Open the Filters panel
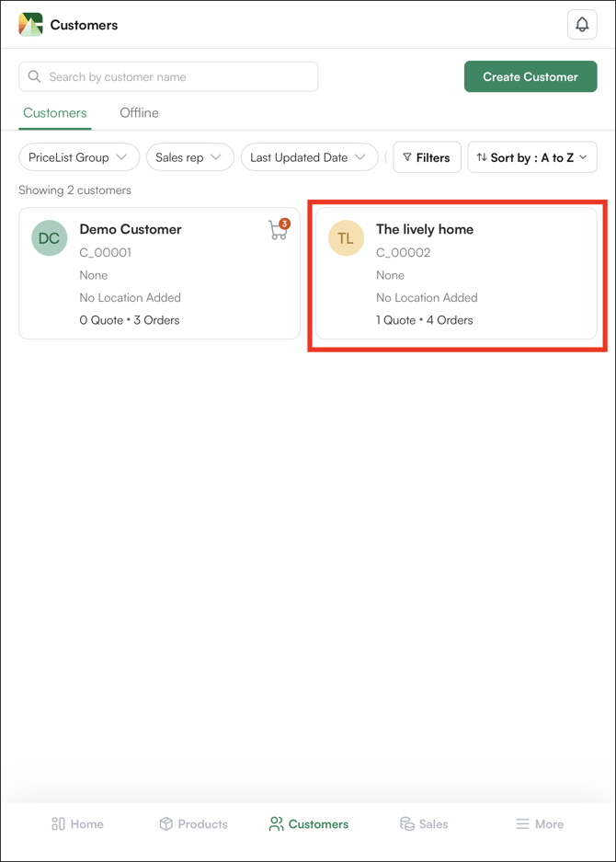 coord(427,157)
